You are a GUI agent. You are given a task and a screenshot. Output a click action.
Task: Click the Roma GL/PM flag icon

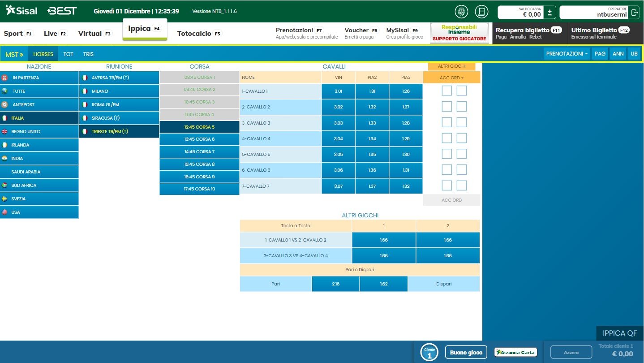[84, 104]
